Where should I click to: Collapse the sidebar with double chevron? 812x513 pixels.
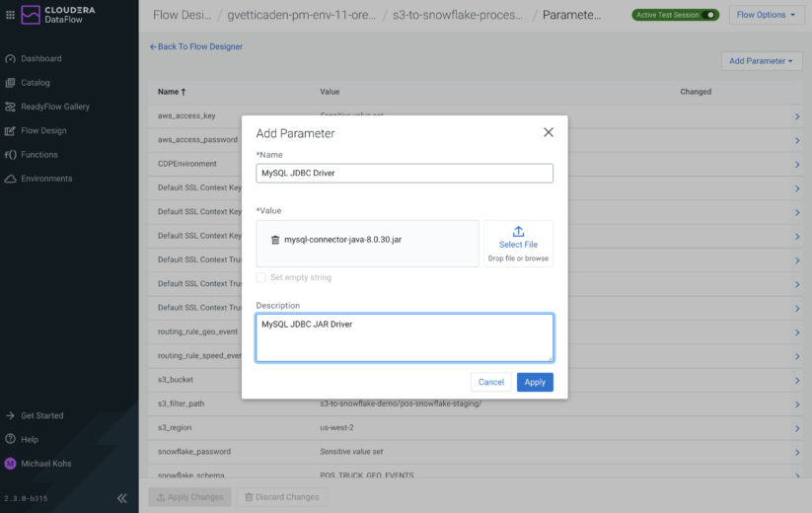[x=122, y=498]
